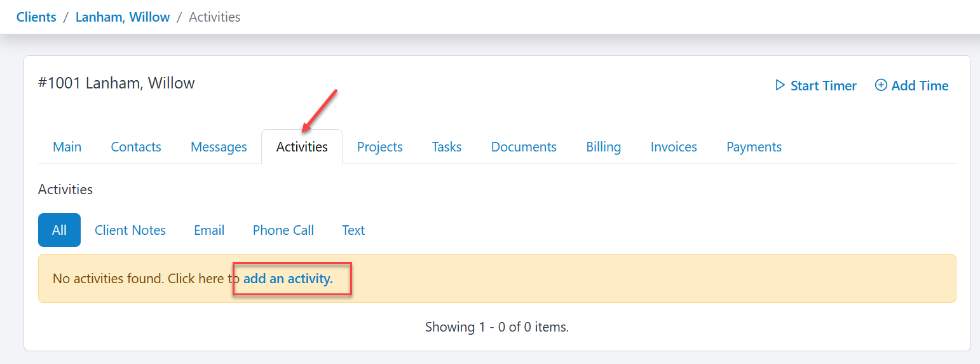Go to the Payments tab
This screenshot has height=364, width=980.
(754, 147)
